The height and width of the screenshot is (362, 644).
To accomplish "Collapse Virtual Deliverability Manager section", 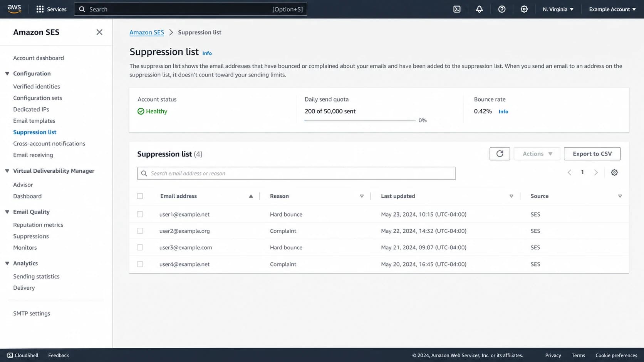I will (7, 171).
